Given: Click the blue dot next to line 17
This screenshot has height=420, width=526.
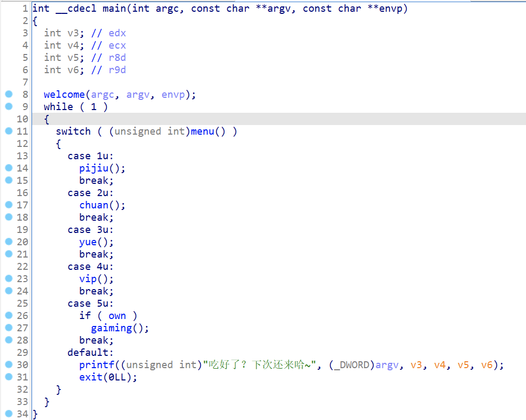Looking at the screenshot, I should 9,205.
